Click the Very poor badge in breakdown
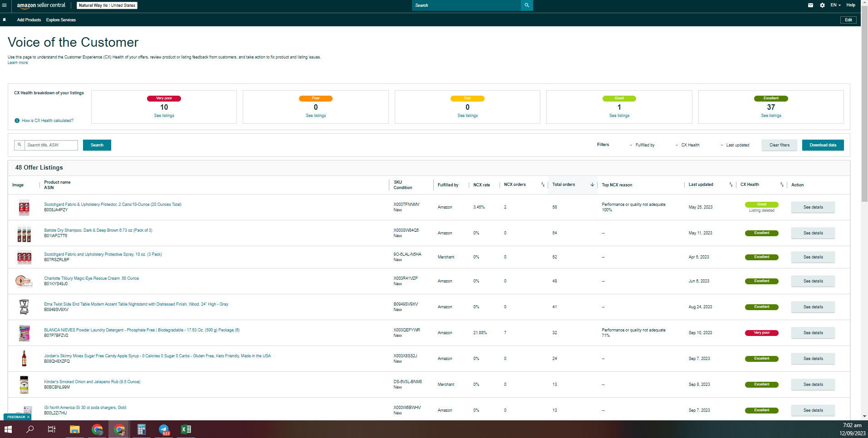 (164, 98)
